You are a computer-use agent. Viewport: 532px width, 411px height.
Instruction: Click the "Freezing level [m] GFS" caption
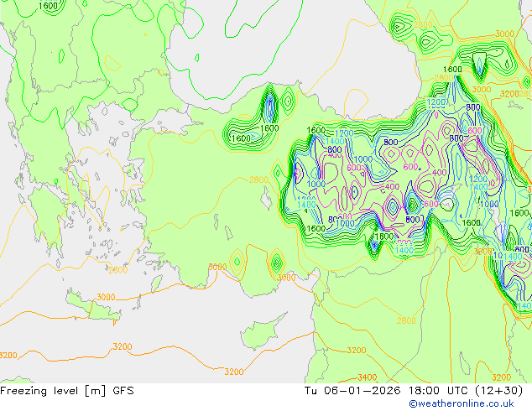pos(67,391)
